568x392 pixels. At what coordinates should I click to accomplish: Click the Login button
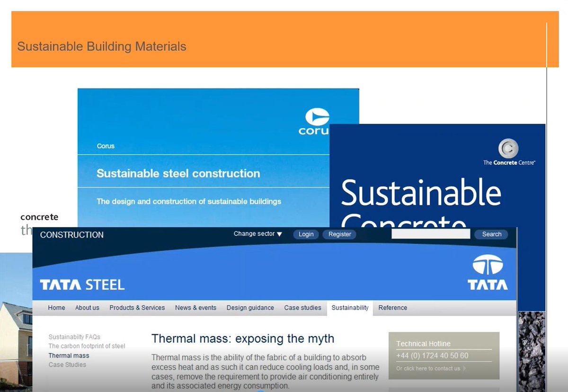(x=306, y=234)
